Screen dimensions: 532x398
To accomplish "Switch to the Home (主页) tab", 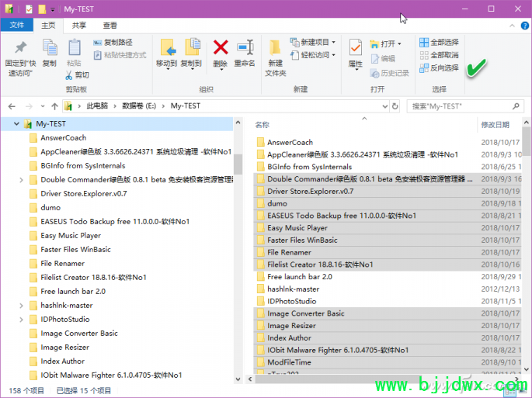I will (48, 26).
